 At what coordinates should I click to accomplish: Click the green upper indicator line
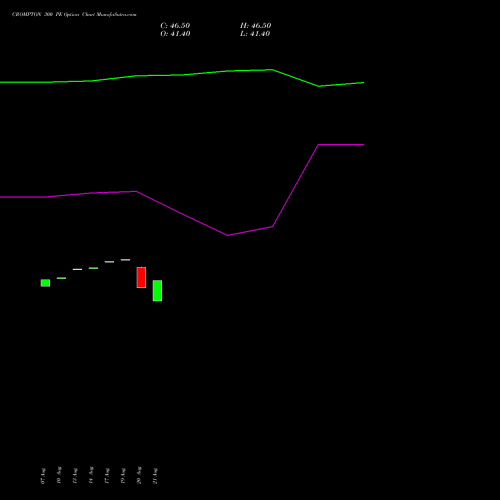(x=182, y=75)
